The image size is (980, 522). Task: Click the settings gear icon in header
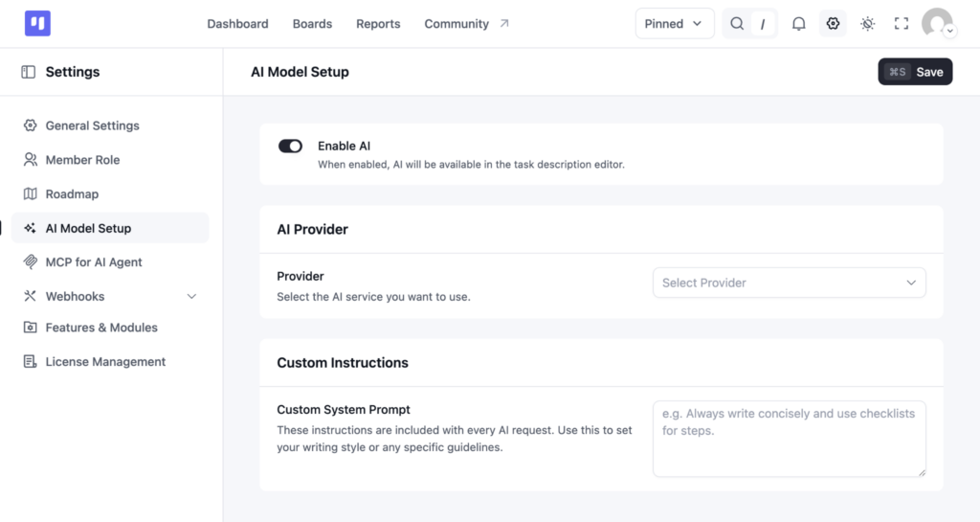833,24
